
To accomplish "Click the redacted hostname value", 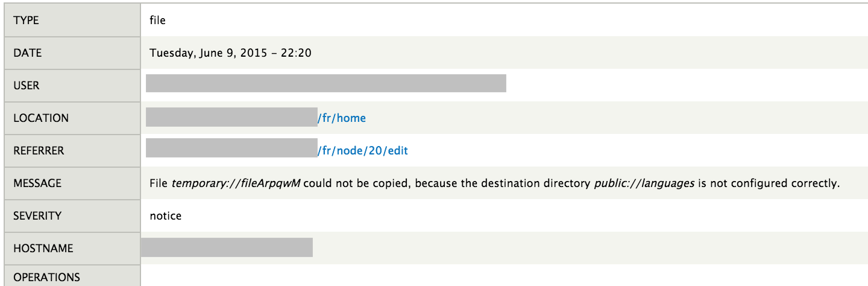I will pos(227,247).
